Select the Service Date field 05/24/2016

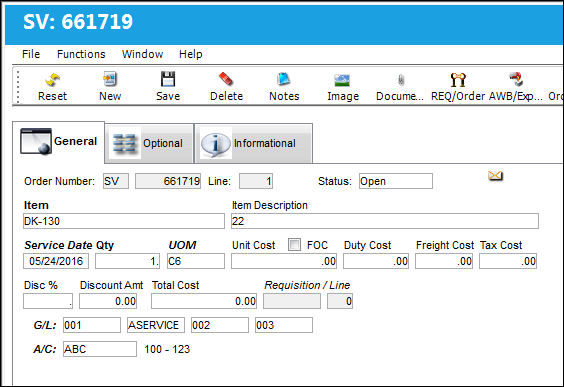click(x=56, y=261)
